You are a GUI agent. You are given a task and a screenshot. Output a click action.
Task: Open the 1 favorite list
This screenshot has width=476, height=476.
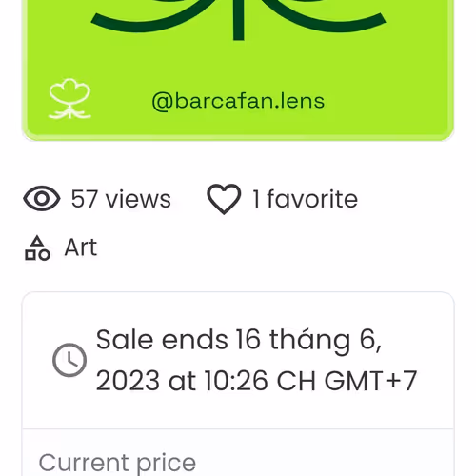pyautogui.click(x=306, y=199)
